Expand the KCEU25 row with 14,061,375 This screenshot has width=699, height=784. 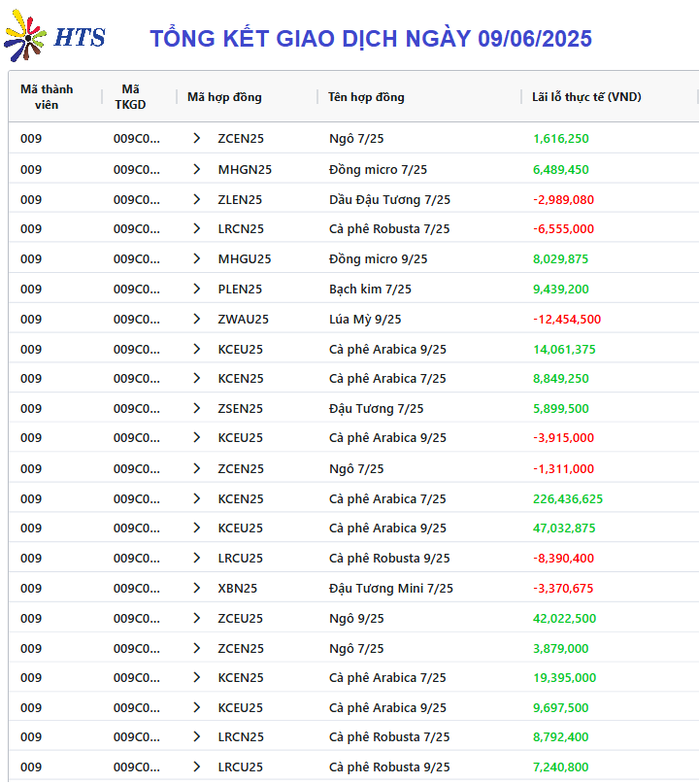coord(197,349)
